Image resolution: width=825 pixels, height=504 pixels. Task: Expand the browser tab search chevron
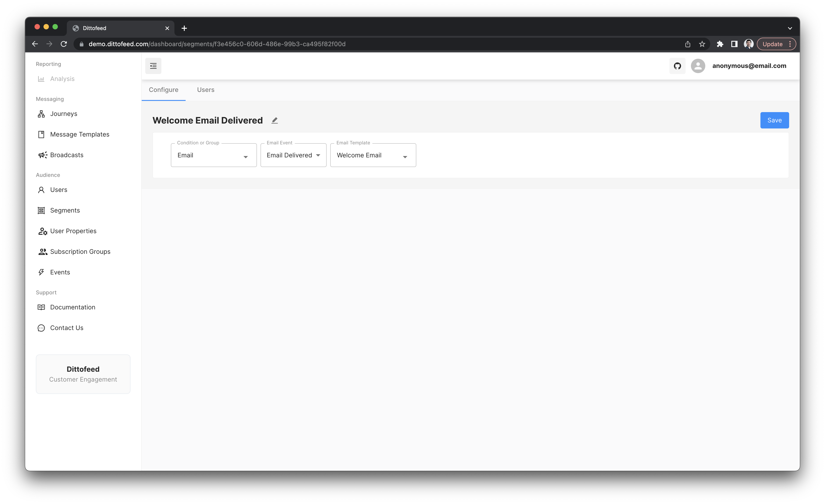(790, 28)
